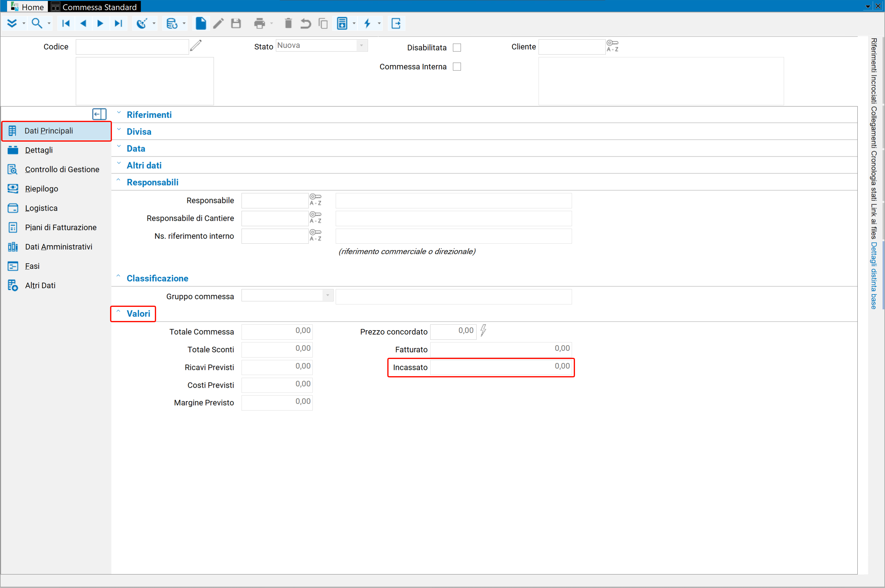Go to the next record arrow
Image resolution: width=885 pixels, height=588 pixels.
(100, 23)
